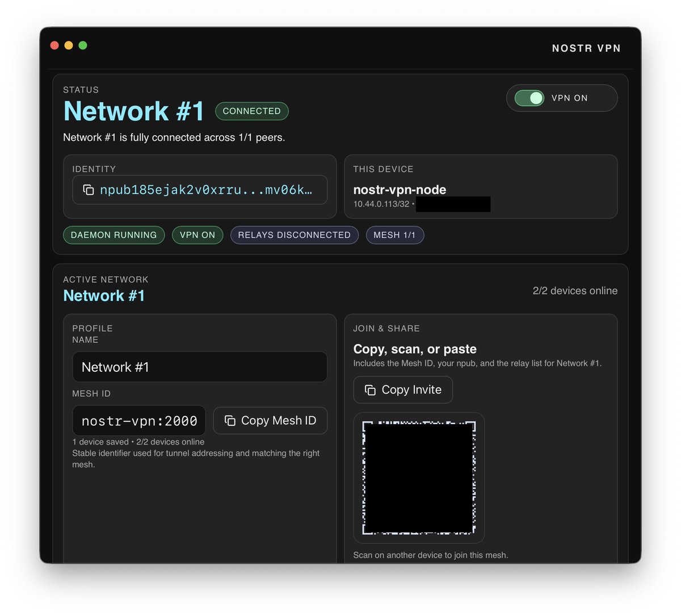Image resolution: width=681 pixels, height=616 pixels.
Task: Select the nostr-vpn:2000 mesh ID field
Action: (x=139, y=421)
